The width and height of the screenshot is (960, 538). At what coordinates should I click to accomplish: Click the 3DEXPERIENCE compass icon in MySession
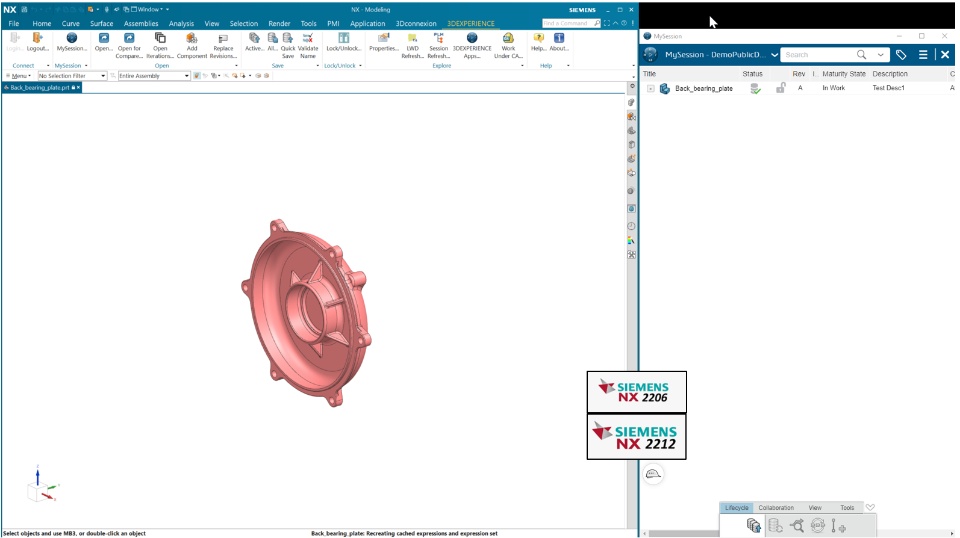tap(650, 54)
